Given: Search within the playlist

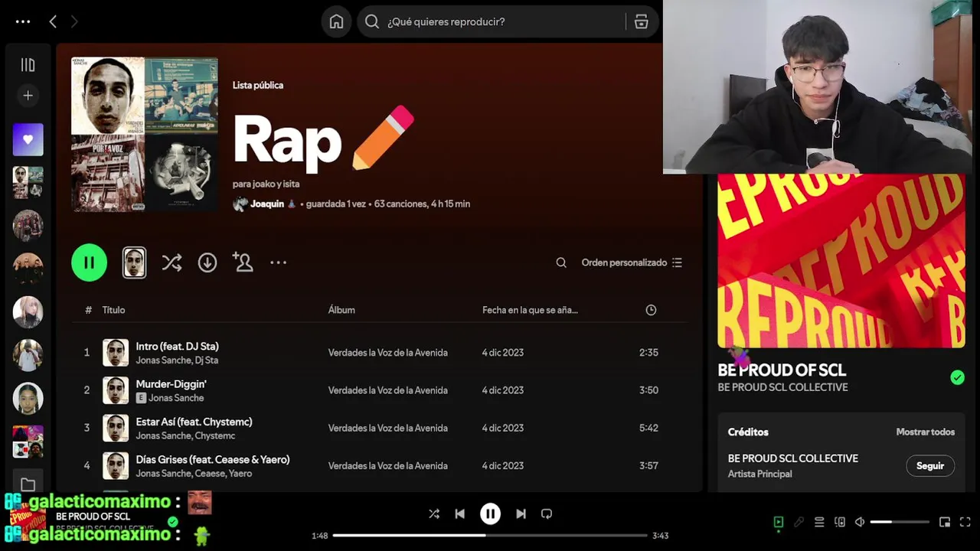Looking at the screenshot, I should pos(561,262).
